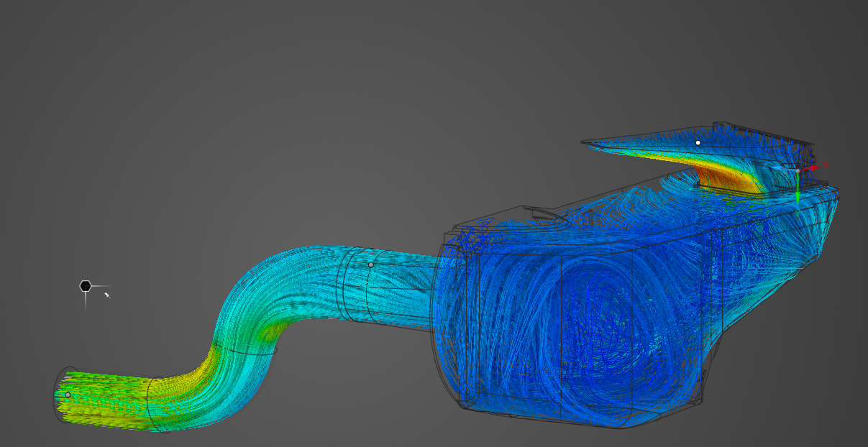The width and height of the screenshot is (868, 447).
Task: Click the gray triad center sphere
Action: point(798,170)
